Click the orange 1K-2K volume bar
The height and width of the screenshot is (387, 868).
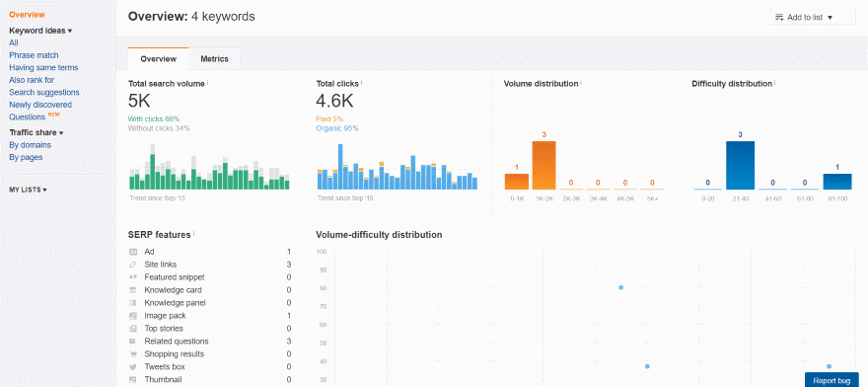tap(544, 166)
